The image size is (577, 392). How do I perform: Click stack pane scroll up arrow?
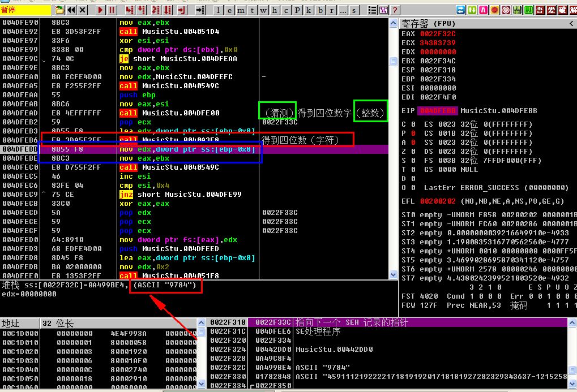[x=572, y=323]
